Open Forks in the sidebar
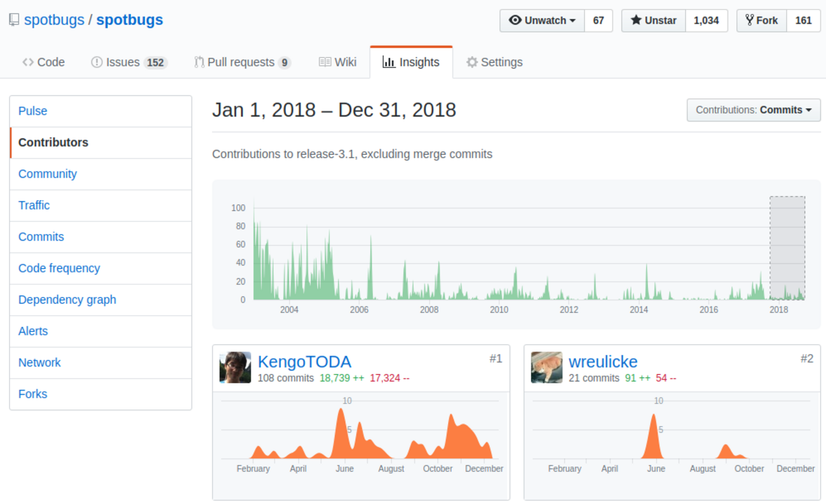This screenshot has height=504, width=826. [x=100, y=394]
